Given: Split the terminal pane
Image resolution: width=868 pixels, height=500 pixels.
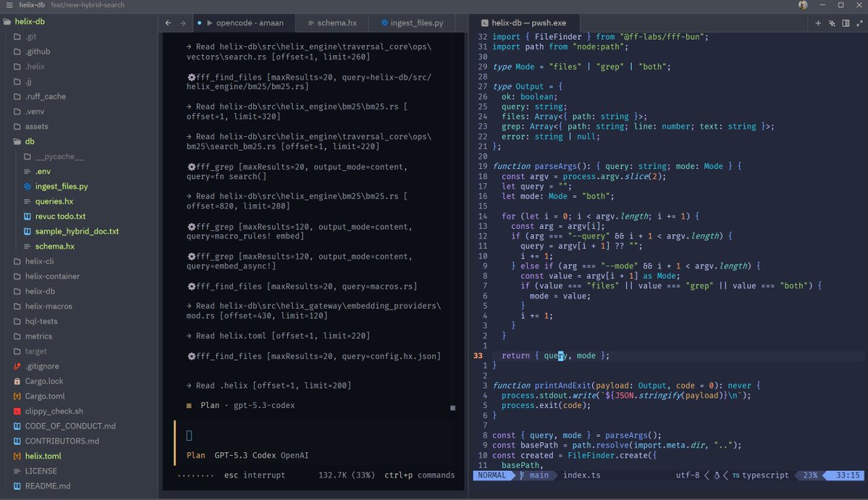Looking at the screenshot, I should coord(846,22).
